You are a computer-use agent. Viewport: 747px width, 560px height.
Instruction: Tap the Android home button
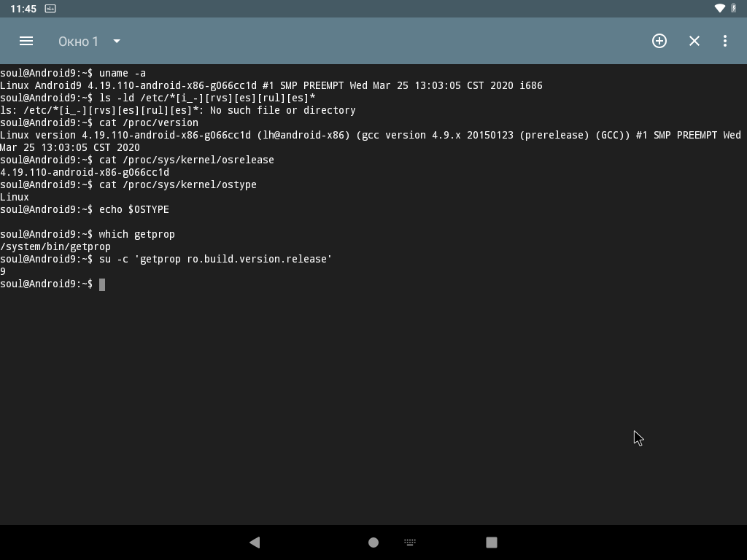point(373,542)
